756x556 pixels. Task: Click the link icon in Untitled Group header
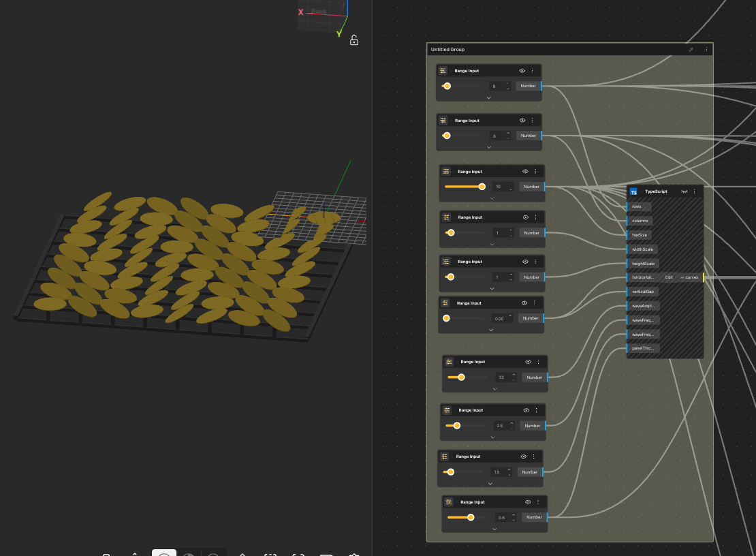[x=691, y=49]
